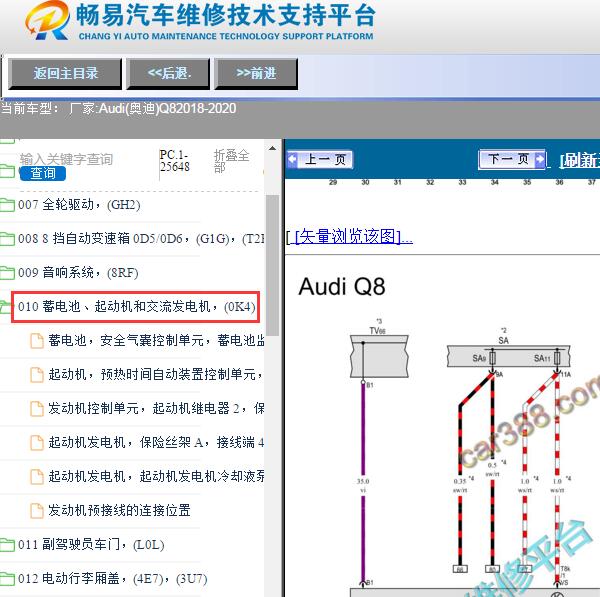600x597 pixels.
Task: Open folder icon for 008 8挡自动变速箱
Action: 7,239
